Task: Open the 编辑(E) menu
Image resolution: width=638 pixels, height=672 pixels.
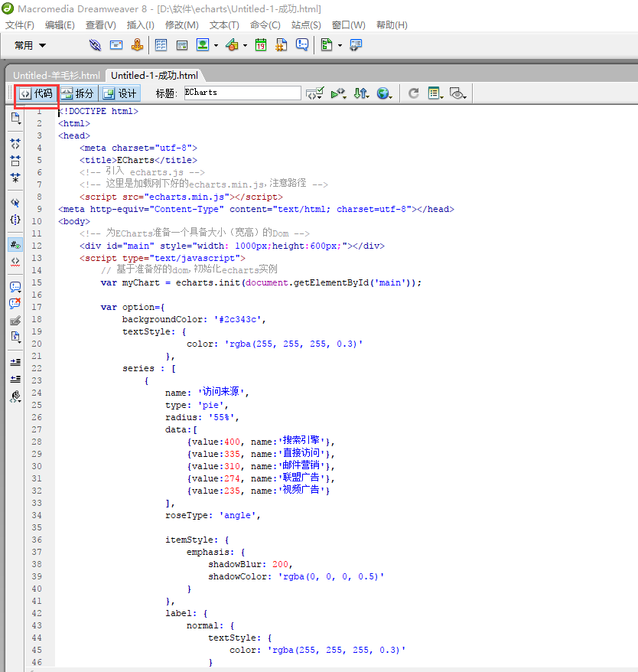Action: coord(60,25)
